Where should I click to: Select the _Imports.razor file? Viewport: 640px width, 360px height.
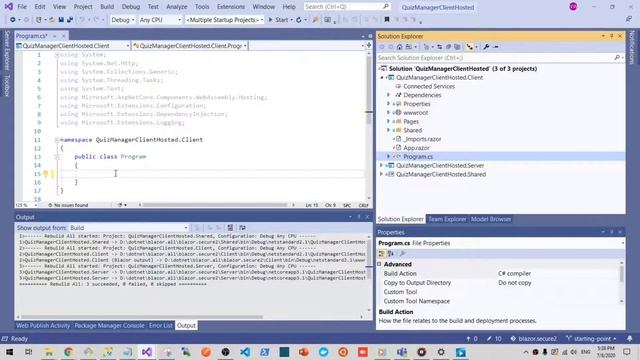pyautogui.click(x=422, y=139)
